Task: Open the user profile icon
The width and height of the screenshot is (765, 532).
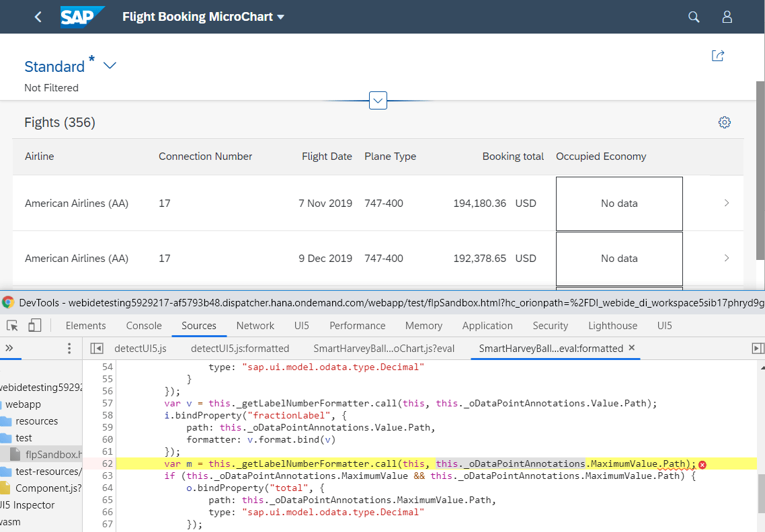Action: [727, 17]
